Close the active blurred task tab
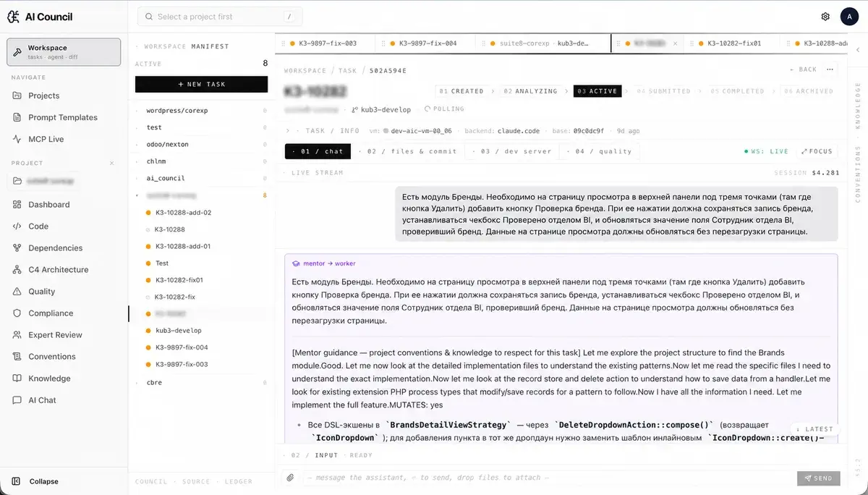Viewport: 868px width, 495px height. [x=676, y=43]
